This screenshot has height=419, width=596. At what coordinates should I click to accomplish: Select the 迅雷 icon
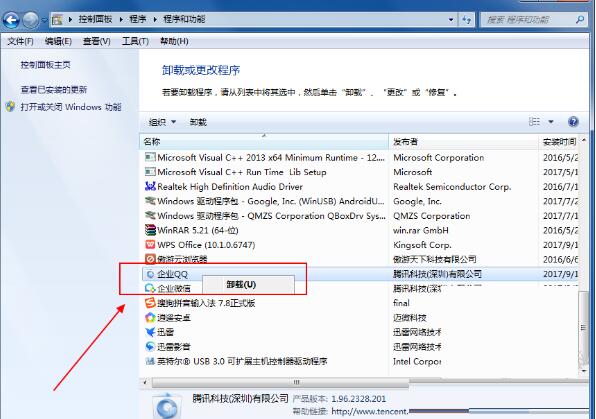pyautogui.click(x=150, y=332)
